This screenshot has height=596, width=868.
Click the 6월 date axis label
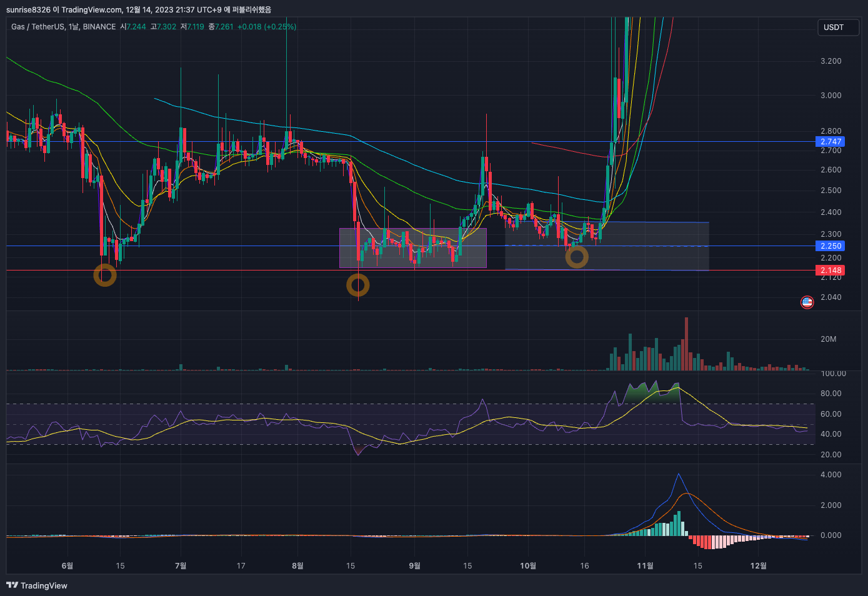coord(67,566)
